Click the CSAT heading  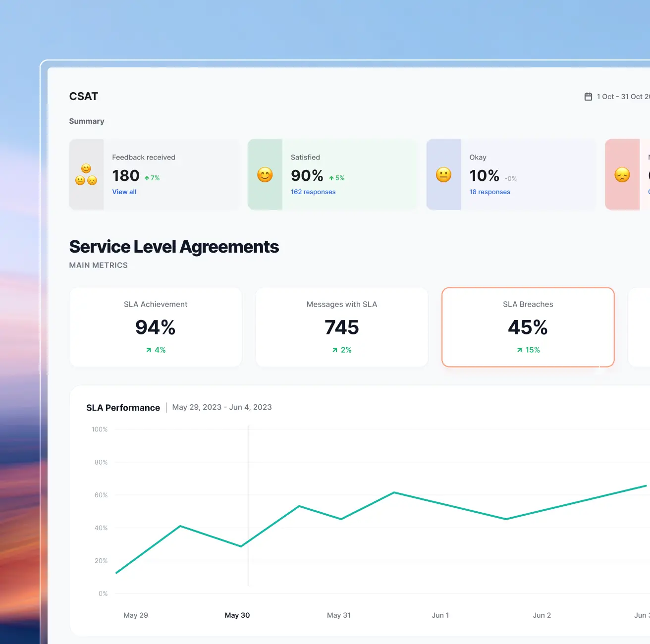pos(84,96)
